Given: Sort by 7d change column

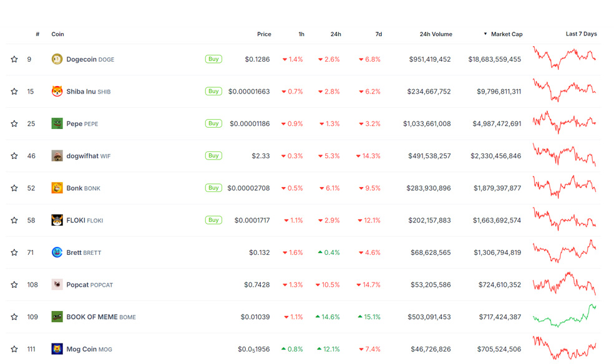Looking at the screenshot, I should pyautogui.click(x=379, y=34).
